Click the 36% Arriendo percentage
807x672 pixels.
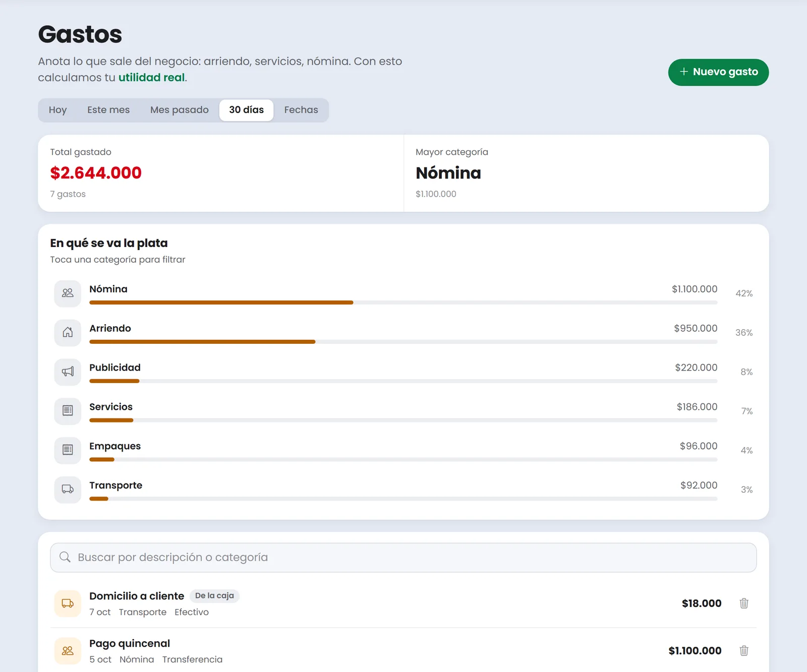[x=744, y=333]
